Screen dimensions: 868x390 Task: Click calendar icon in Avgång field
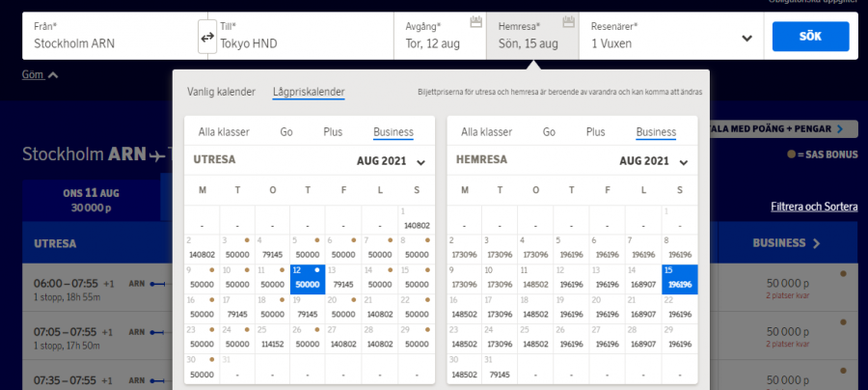(475, 22)
